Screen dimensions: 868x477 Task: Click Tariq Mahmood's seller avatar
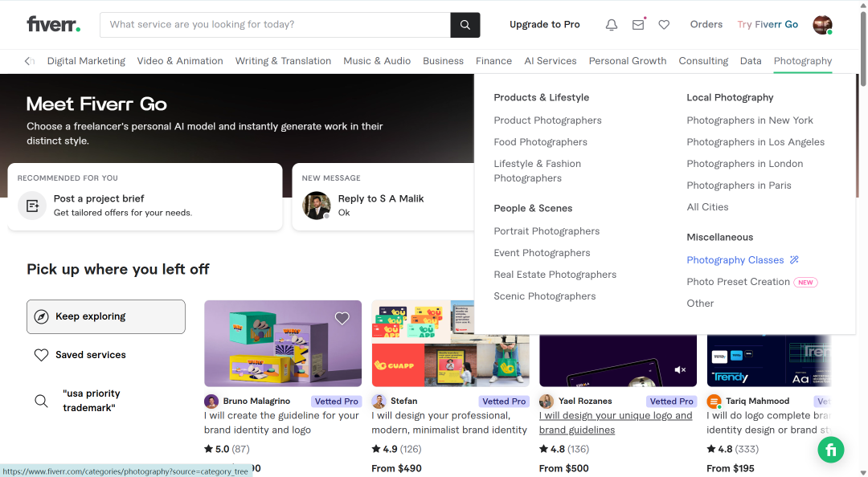coord(714,402)
